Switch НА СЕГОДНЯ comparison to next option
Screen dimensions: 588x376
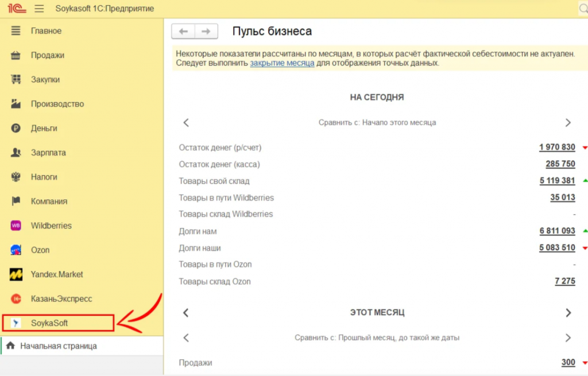tap(568, 122)
